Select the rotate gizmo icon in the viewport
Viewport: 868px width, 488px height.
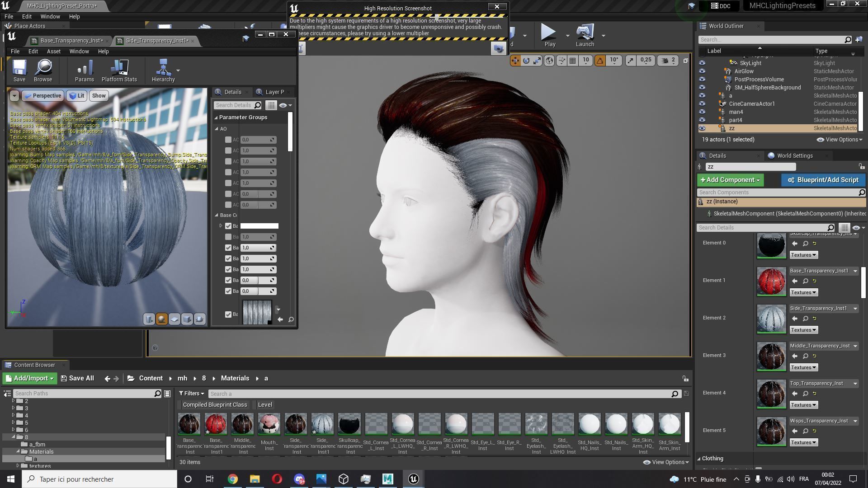pos(526,60)
